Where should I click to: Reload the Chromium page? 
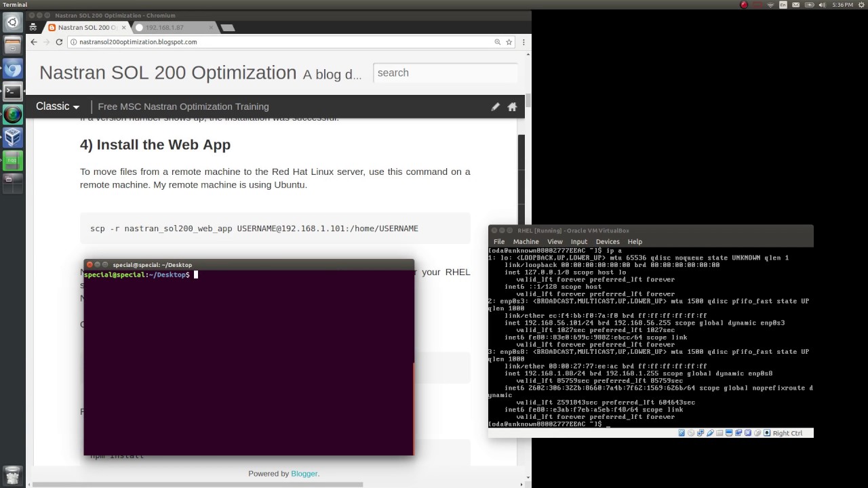pyautogui.click(x=59, y=42)
